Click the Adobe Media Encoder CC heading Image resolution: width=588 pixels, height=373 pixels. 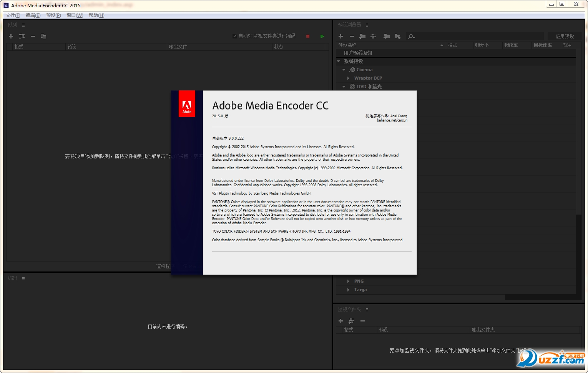271,106
